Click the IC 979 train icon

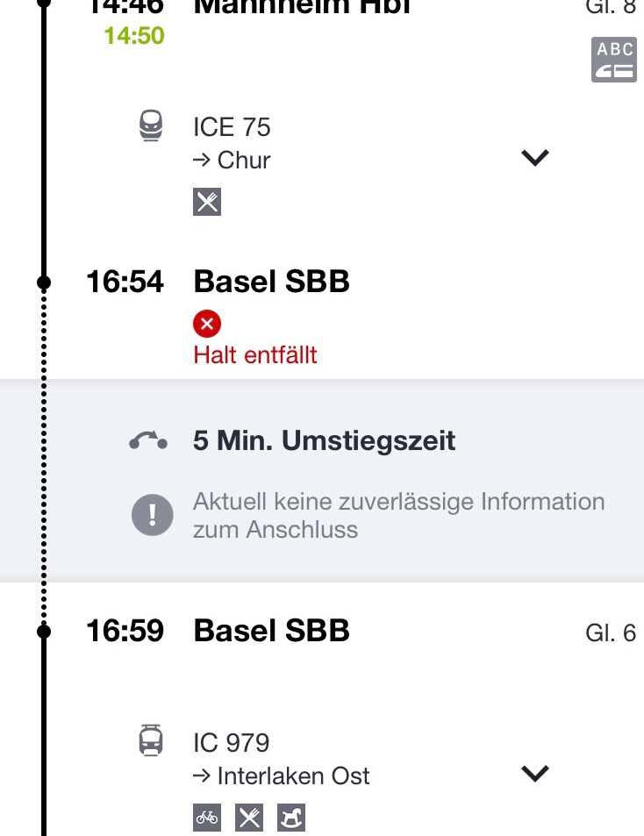point(151,742)
